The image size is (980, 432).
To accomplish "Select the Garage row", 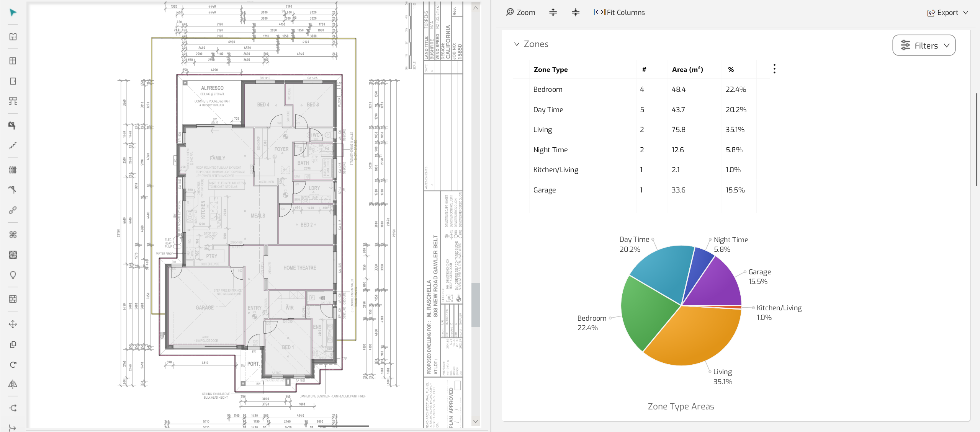I will 641,190.
